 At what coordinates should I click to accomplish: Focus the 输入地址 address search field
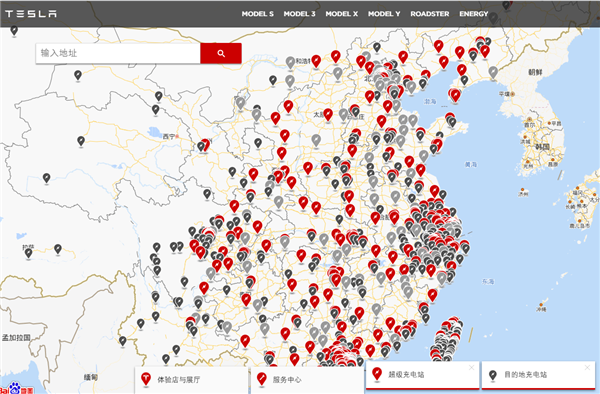(x=118, y=53)
